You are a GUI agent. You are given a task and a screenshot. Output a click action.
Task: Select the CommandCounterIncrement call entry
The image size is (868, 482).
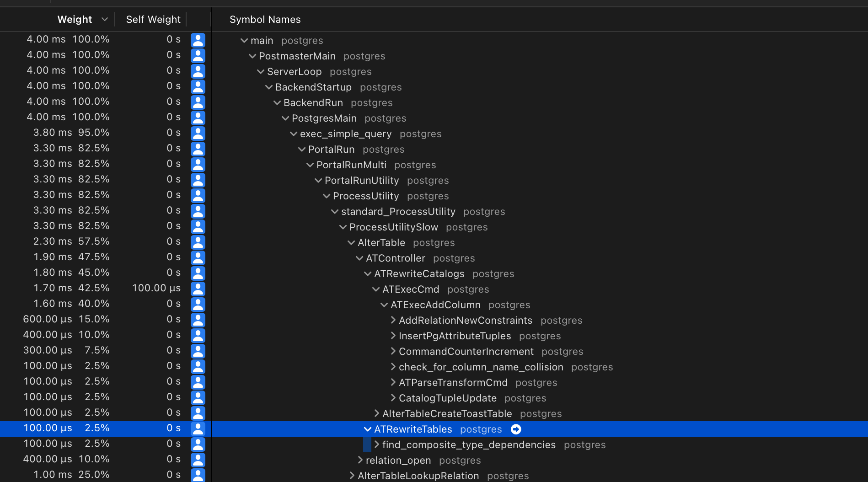click(x=466, y=352)
